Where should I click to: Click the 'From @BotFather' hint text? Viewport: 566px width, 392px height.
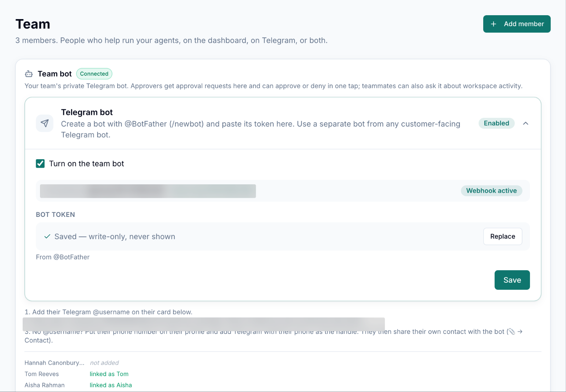tap(63, 257)
